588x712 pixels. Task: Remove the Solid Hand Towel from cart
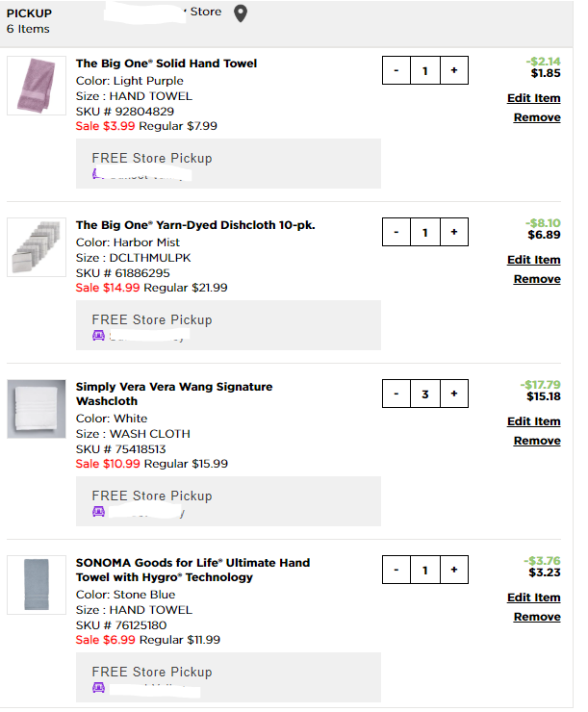[x=537, y=117]
